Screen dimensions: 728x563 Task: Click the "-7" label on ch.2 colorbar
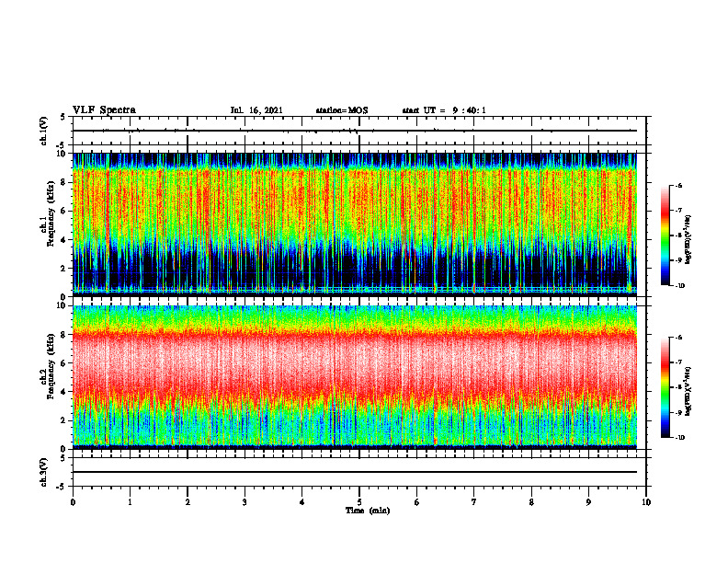tap(678, 362)
